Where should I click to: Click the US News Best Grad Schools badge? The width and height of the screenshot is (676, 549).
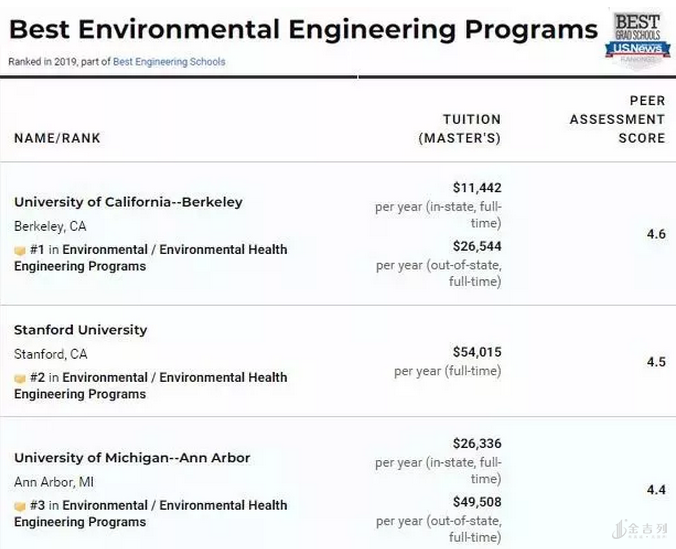click(636, 35)
